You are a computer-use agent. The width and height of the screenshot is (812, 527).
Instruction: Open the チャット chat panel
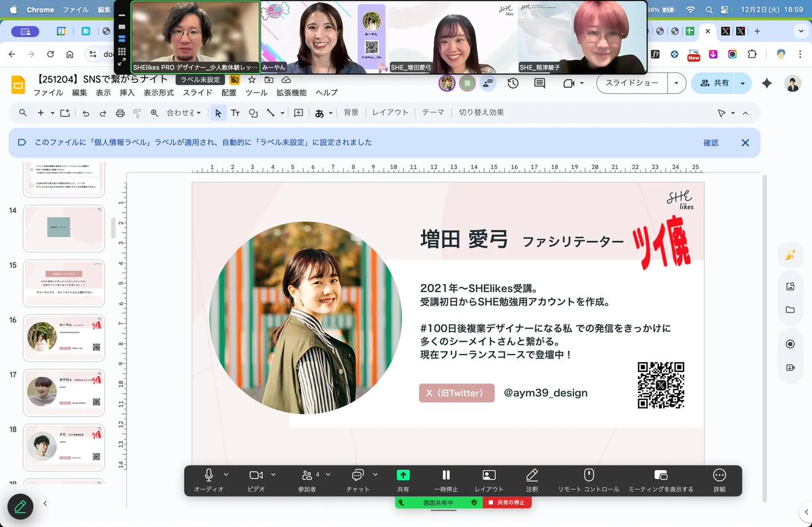coord(358,480)
